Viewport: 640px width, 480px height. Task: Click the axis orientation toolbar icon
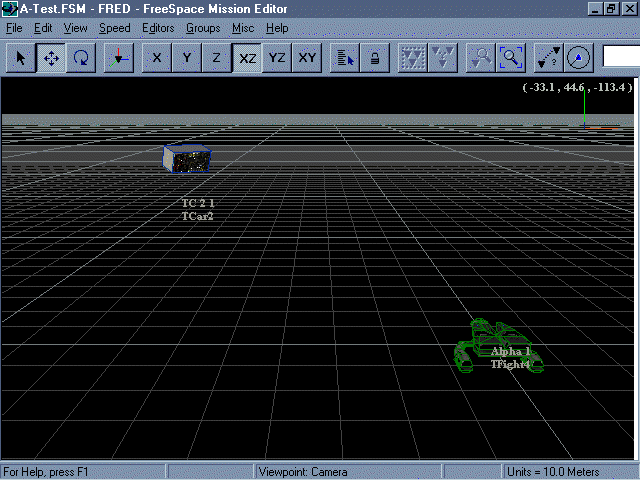coord(119,58)
